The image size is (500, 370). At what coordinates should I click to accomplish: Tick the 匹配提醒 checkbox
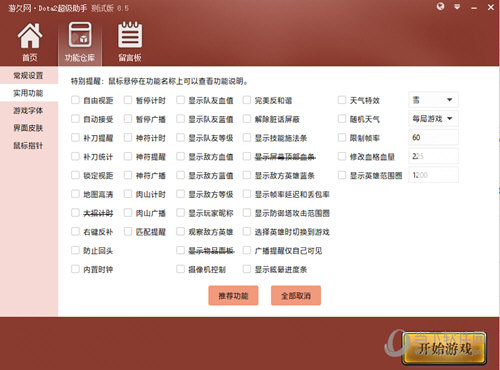coord(128,231)
